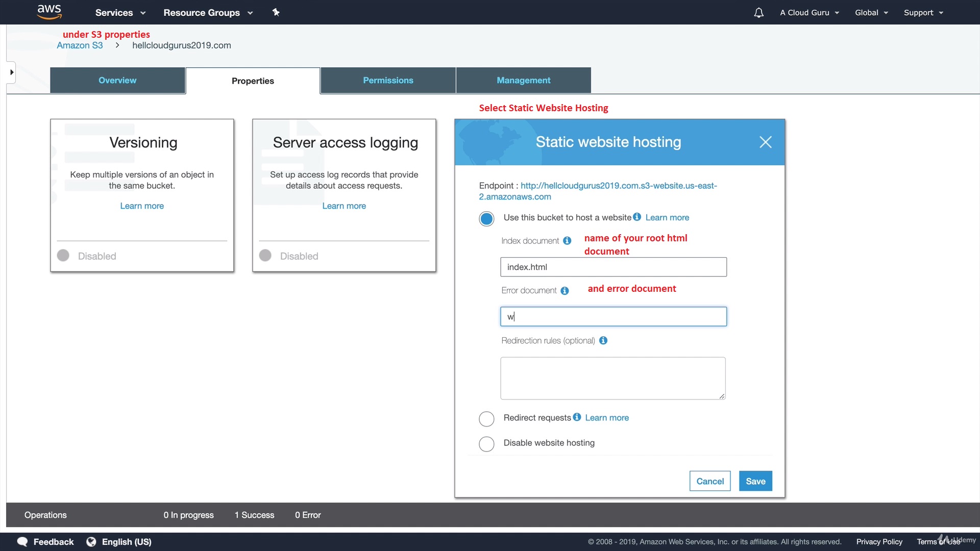
Task: Click info icon next to Index document
Action: tap(567, 241)
